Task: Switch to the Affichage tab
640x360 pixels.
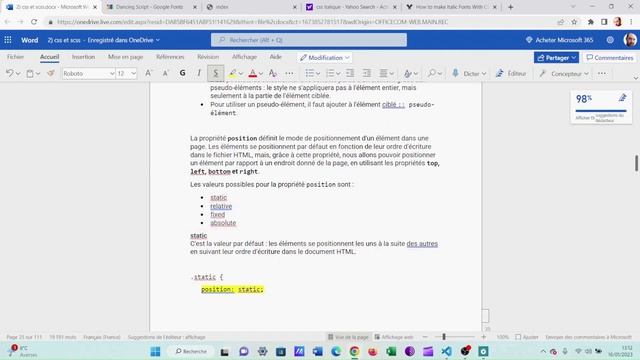Action: pyautogui.click(x=244, y=57)
